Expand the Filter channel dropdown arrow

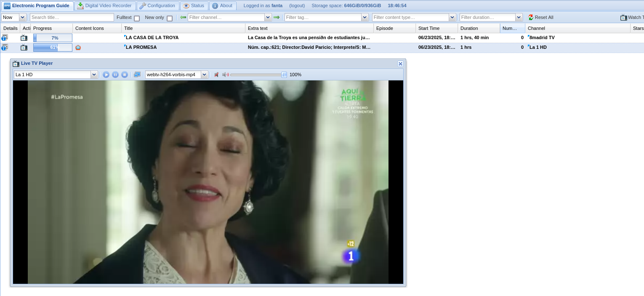(268, 17)
